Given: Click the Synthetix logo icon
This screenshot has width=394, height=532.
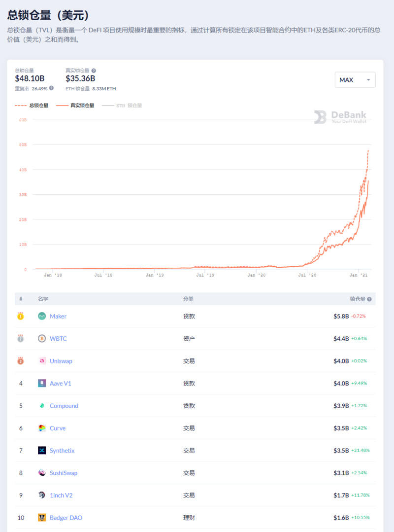Looking at the screenshot, I should click(42, 450).
